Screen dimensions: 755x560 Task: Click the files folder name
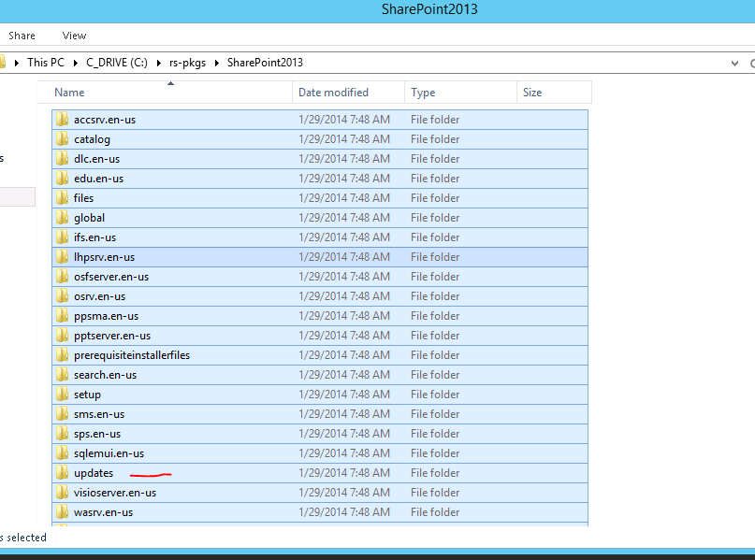click(x=84, y=198)
